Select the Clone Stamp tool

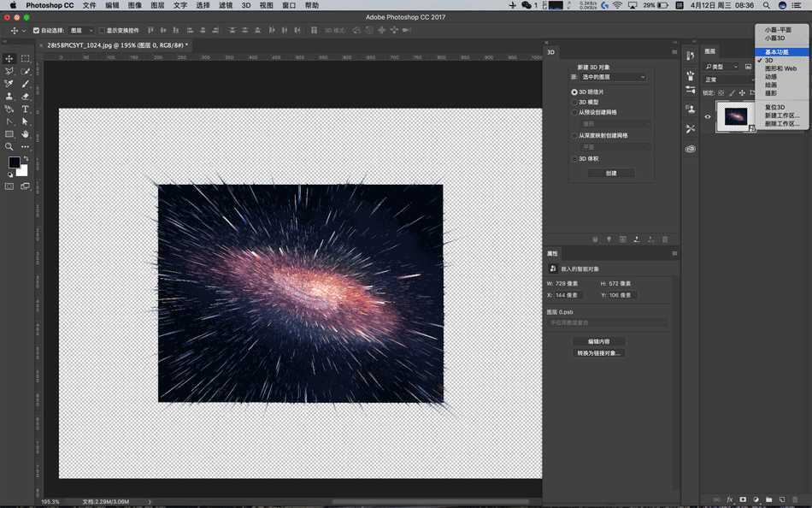(x=9, y=98)
